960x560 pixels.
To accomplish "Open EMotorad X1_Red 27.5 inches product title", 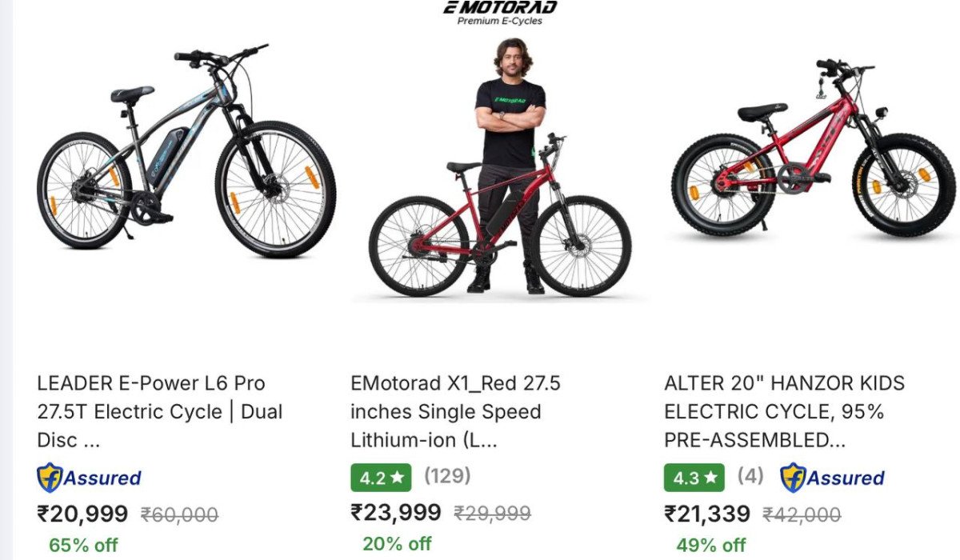I will 455,411.
